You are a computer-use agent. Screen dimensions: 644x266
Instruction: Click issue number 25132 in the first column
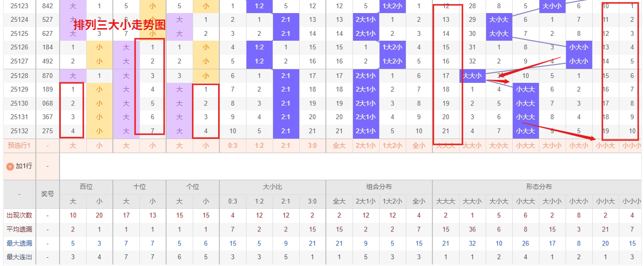19,131
